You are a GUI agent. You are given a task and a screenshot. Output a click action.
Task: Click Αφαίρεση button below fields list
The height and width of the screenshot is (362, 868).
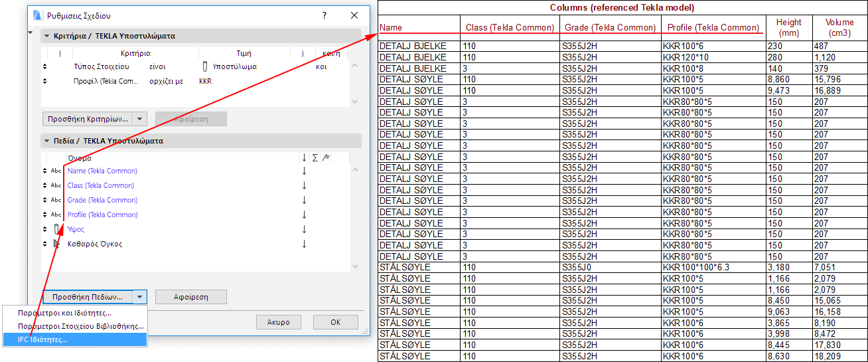(191, 297)
